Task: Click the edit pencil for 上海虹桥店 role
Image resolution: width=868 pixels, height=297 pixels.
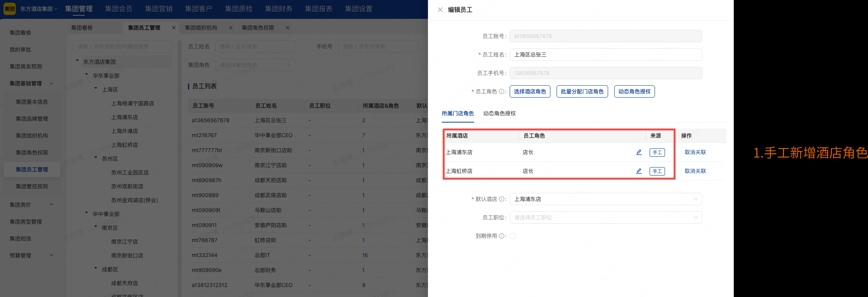Action: [x=639, y=171]
